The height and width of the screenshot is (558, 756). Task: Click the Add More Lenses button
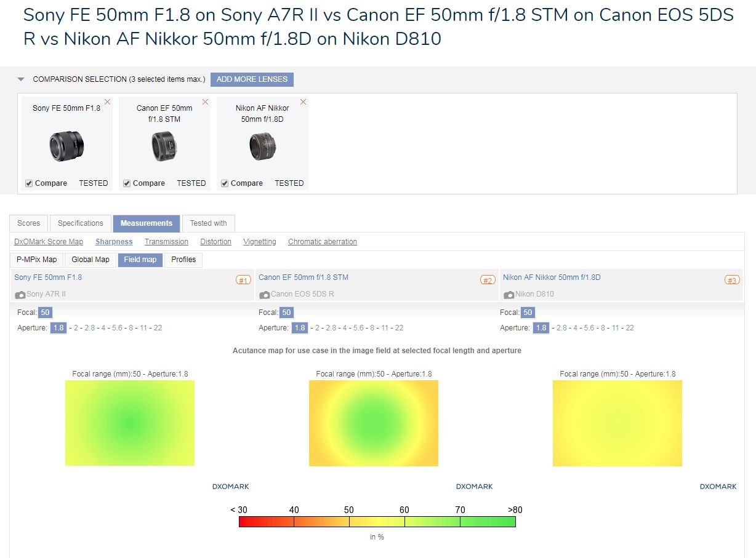tap(252, 79)
